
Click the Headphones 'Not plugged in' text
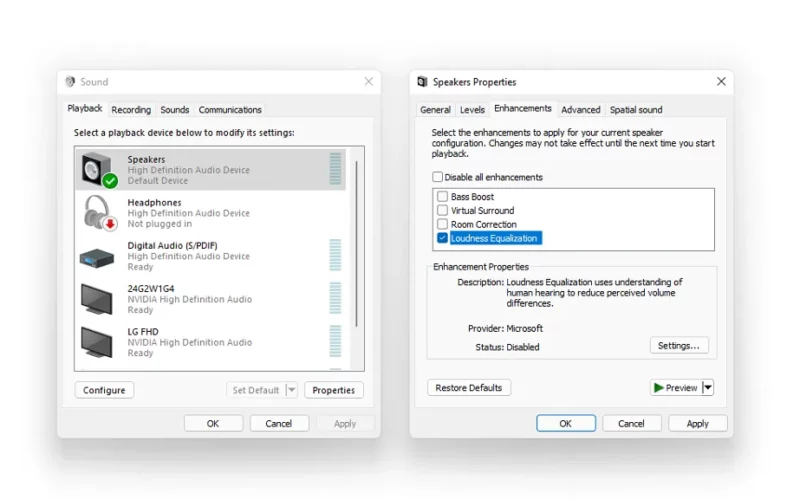tap(160, 224)
